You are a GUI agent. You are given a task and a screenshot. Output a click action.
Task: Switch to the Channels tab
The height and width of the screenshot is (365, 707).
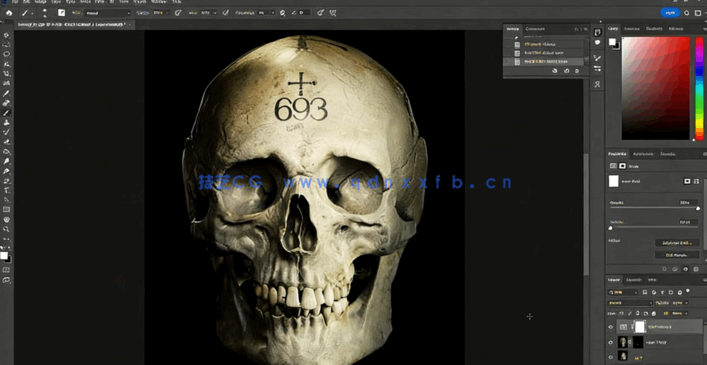(634, 280)
